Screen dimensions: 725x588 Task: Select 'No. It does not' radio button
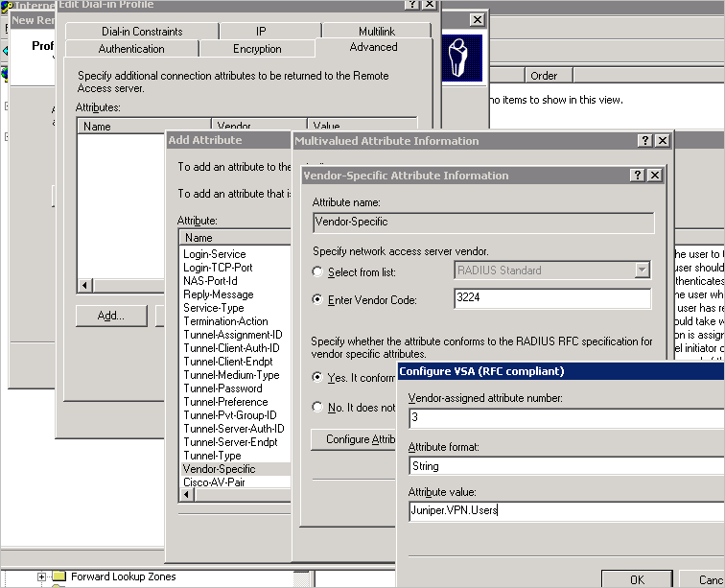point(318,408)
